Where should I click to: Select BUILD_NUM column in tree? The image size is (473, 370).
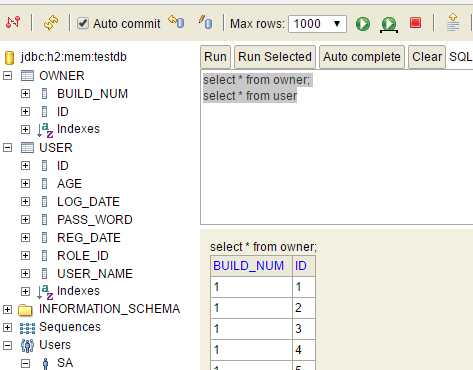[x=92, y=94]
